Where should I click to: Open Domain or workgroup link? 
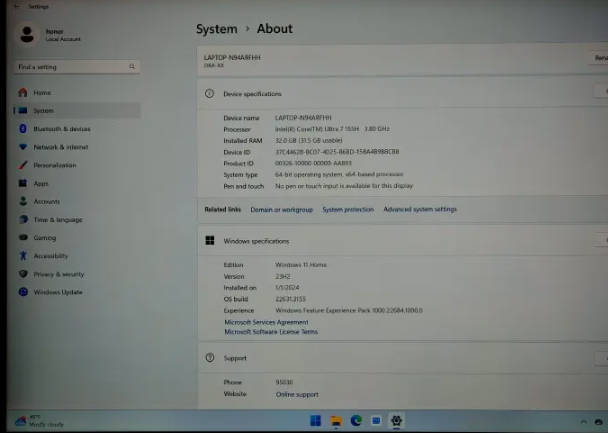click(x=282, y=210)
